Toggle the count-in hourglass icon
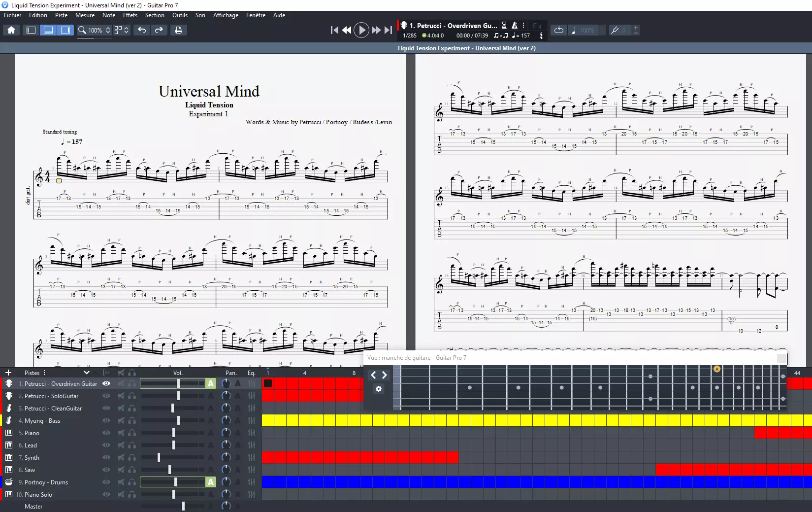 504,25
